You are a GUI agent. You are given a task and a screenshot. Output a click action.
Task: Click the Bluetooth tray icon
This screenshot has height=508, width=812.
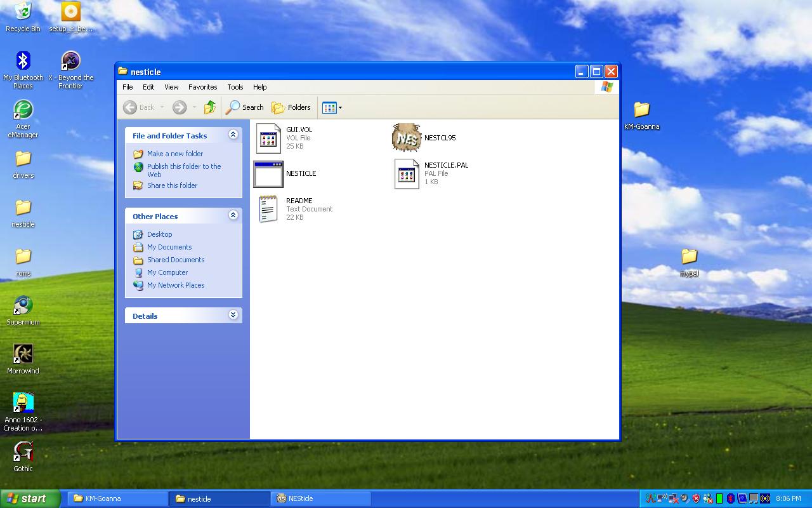(x=731, y=498)
